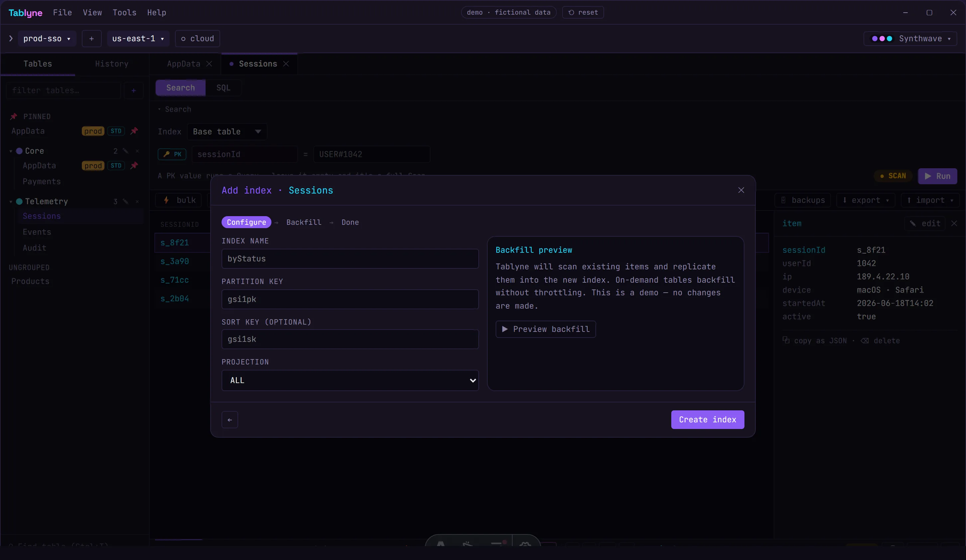Screen dimensions: 966x560
Task: Click the Partition key field containing gsi1pk
Action: pos(350,299)
